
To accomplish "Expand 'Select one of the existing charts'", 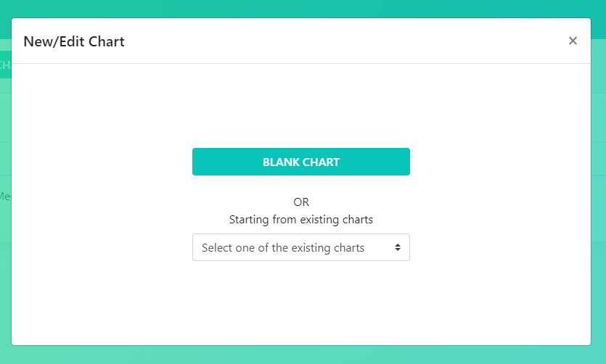I will pos(300,247).
